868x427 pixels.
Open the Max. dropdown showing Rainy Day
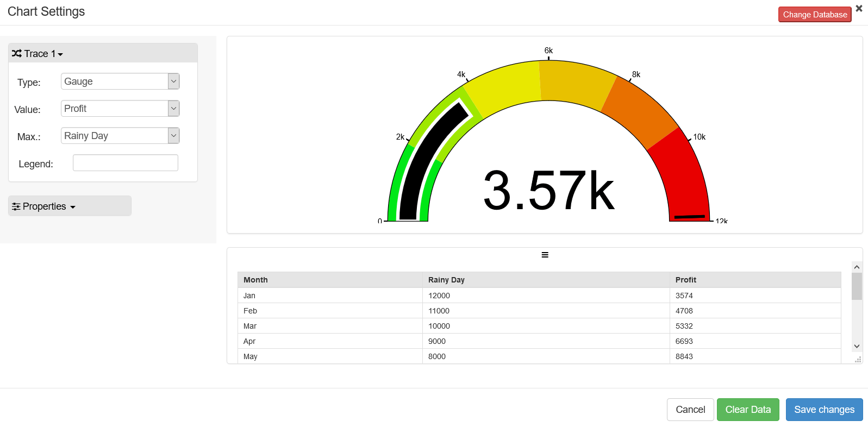pyautogui.click(x=120, y=136)
